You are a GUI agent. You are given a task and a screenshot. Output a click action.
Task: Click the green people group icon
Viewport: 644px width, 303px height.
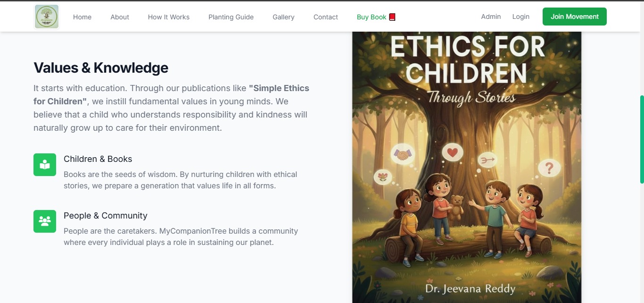pyautogui.click(x=45, y=221)
